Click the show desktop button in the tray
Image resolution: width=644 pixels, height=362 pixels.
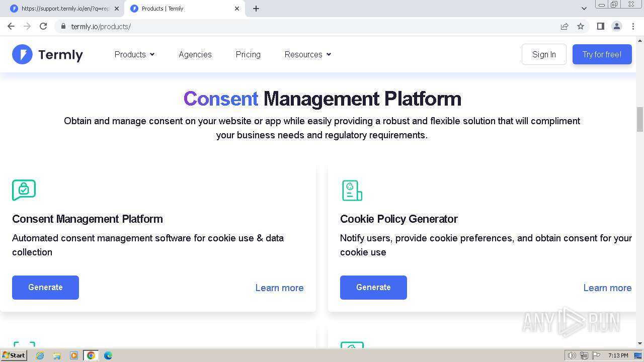pyautogui.click(x=638, y=355)
